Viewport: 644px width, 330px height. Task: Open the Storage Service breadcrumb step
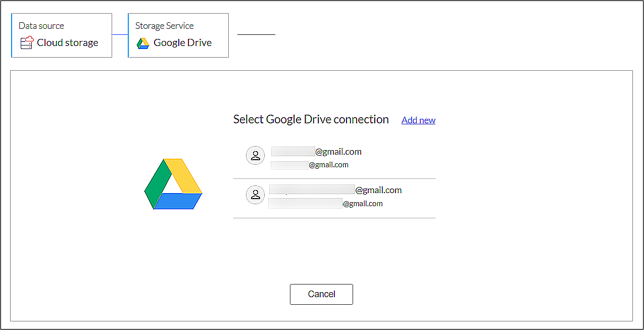click(178, 35)
